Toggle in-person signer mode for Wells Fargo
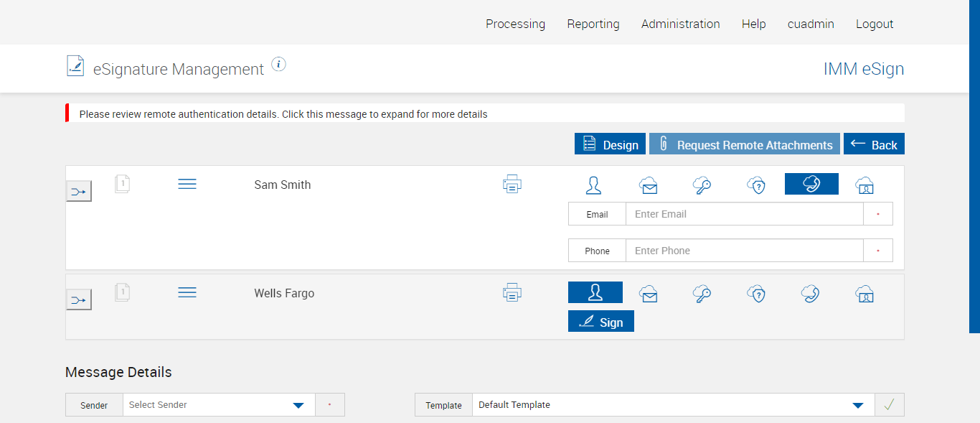The height and width of the screenshot is (423, 980). click(595, 292)
